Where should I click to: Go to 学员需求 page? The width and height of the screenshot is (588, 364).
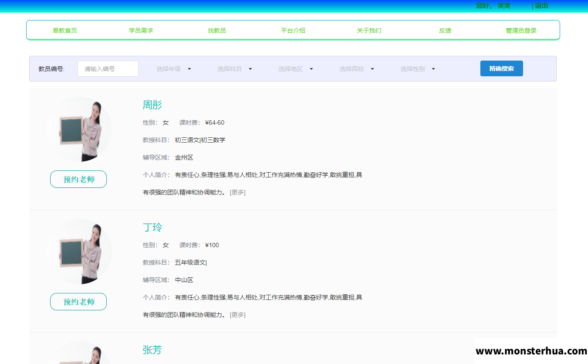coord(141,31)
